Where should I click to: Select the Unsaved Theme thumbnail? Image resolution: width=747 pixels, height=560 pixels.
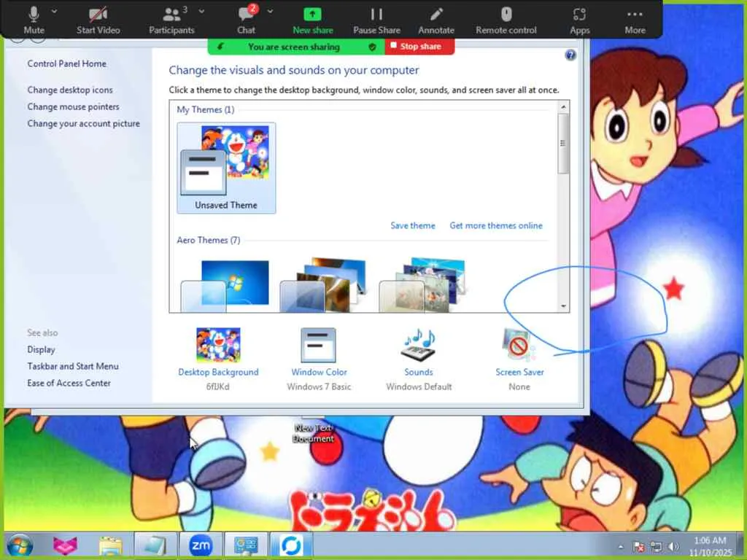coord(226,168)
